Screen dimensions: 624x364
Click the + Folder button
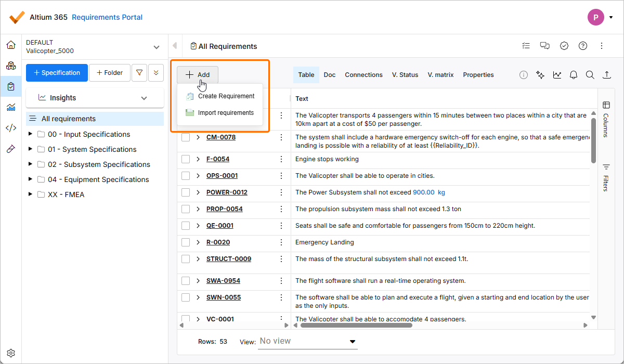(x=109, y=73)
